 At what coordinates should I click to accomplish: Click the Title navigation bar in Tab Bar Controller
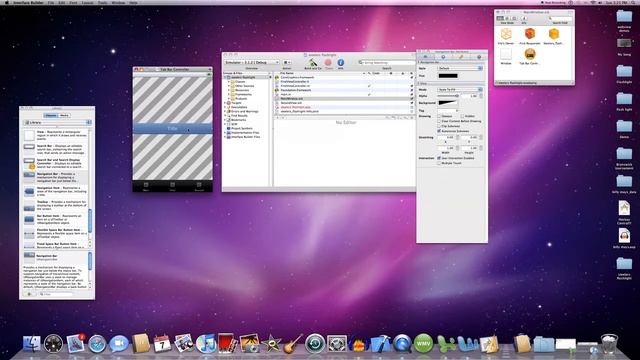pyautogui.click(x=172, y=129)
